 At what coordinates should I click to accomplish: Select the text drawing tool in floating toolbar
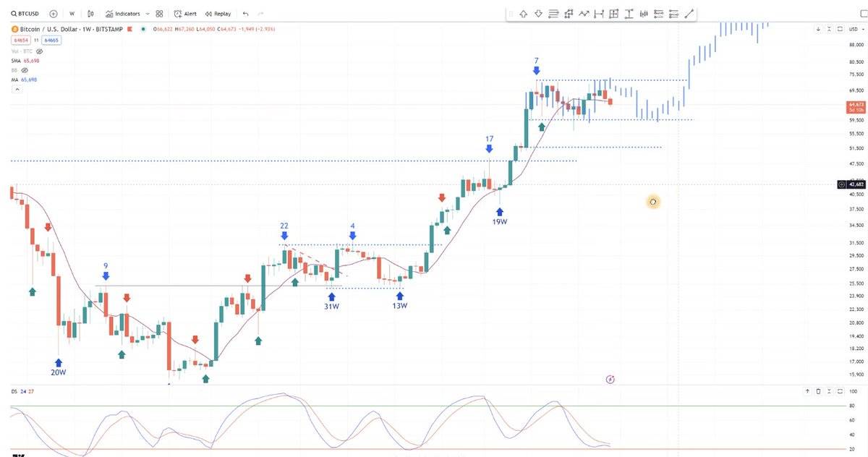629,13
